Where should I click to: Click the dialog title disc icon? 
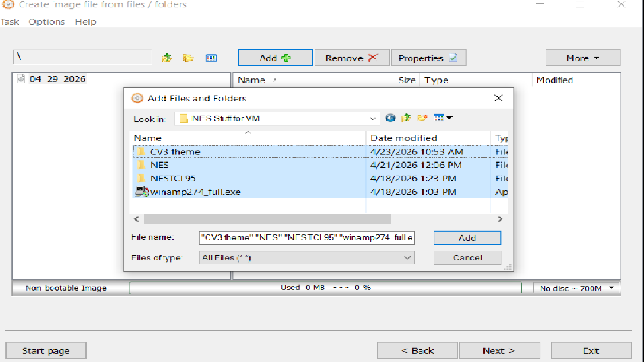pyautogui.click(x=137, y=98)
